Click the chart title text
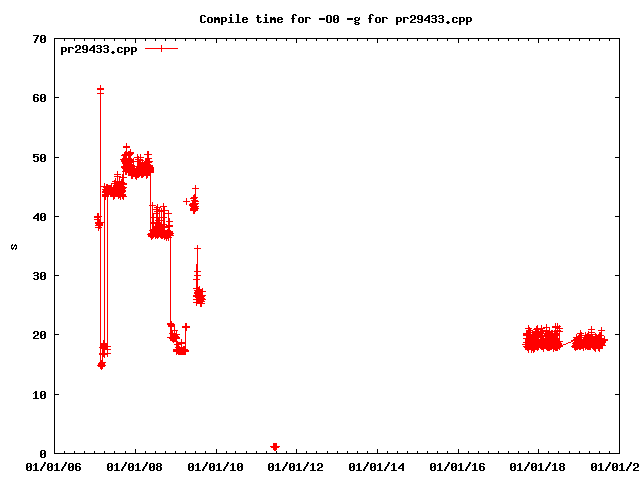This screenshot has width=640, height=480. pyautogui.click(x=335, y=19)
